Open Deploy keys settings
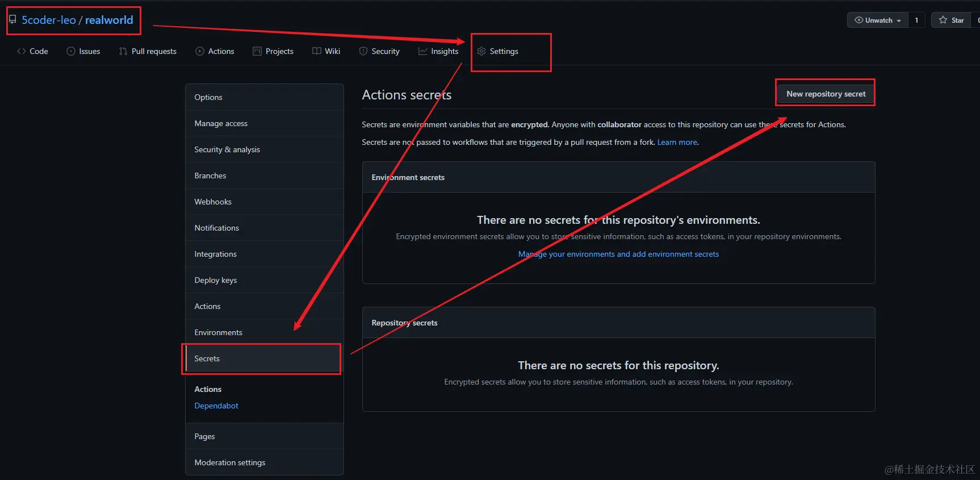Screen dimensions: 980x480 click(265, 280)
